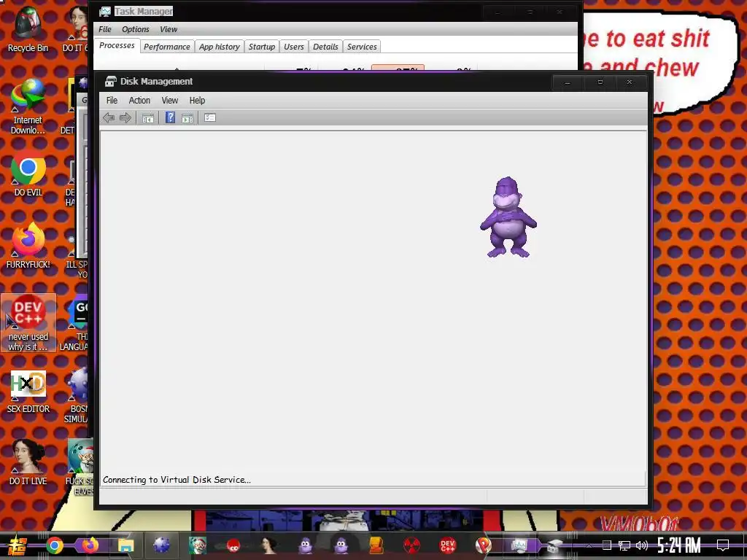
Task: Open the Start menu button on taskbar
Action: coord(17,545)
